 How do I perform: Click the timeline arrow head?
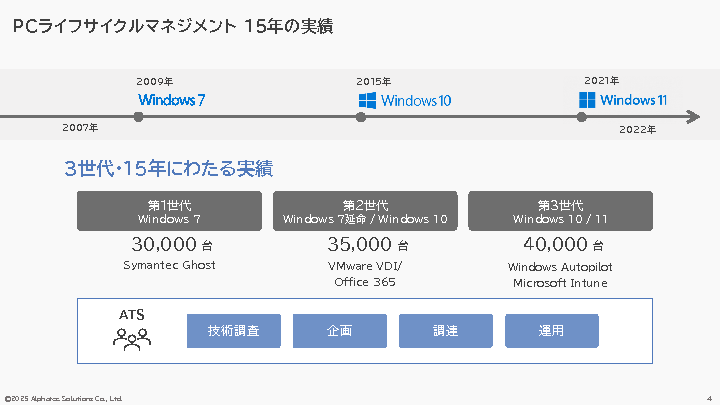692,117
